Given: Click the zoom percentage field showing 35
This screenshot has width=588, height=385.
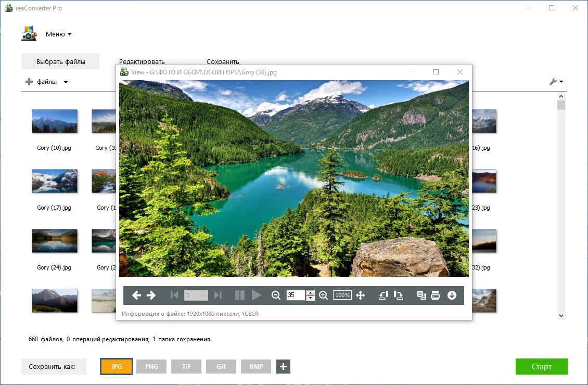Looking at the screenshot, I should point(296,295).
